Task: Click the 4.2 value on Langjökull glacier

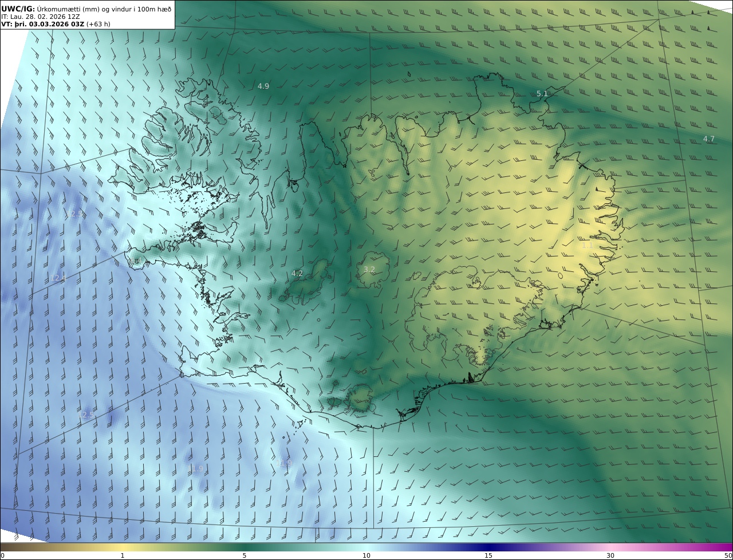Action: pos(297,273)
